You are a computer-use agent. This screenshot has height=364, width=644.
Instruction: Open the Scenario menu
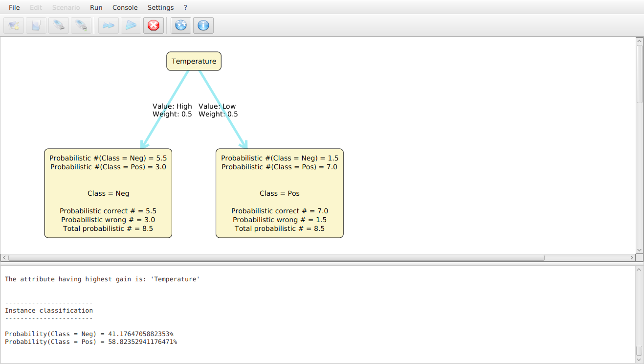(66, 7)
